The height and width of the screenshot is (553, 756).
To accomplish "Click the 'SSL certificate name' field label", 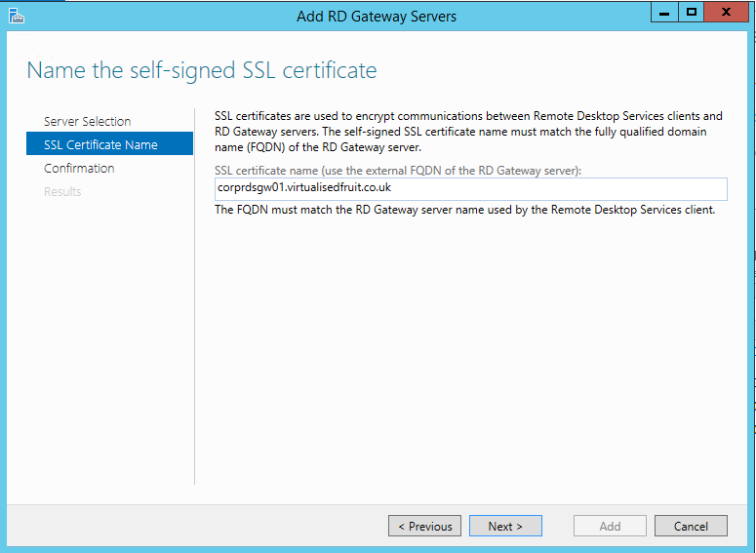I will (x=397, y=170).
